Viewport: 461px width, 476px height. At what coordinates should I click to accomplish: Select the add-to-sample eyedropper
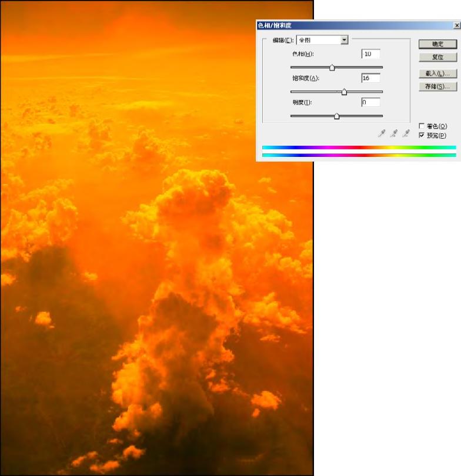point(394,133)
